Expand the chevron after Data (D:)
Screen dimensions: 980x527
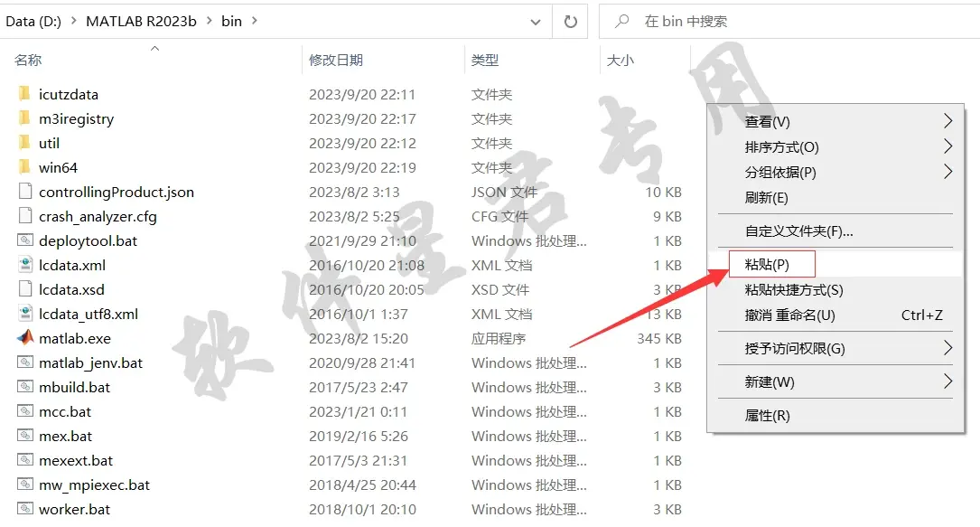[x=74, y=21]
